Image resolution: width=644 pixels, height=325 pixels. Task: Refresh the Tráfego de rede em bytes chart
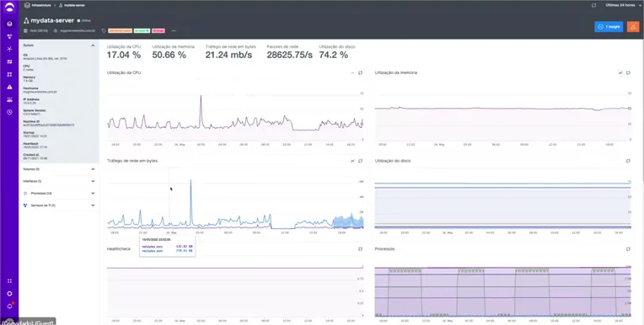(x=361, y=161)
